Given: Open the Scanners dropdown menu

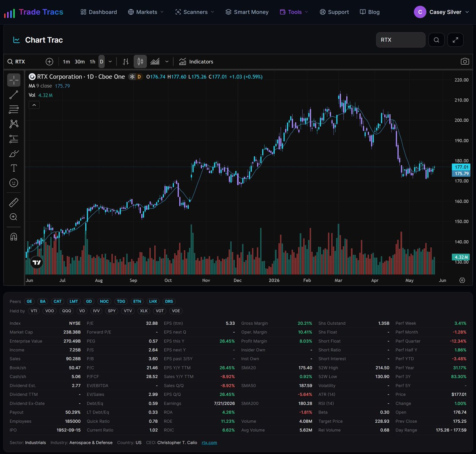Looking at the screenshot, I should [x=194, y=12].
